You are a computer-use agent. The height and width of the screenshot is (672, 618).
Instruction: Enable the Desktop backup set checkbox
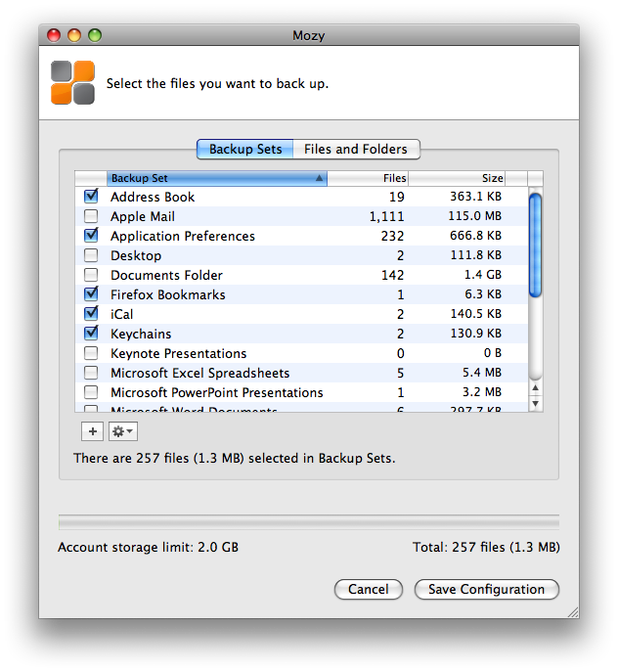tap(91, 255)
